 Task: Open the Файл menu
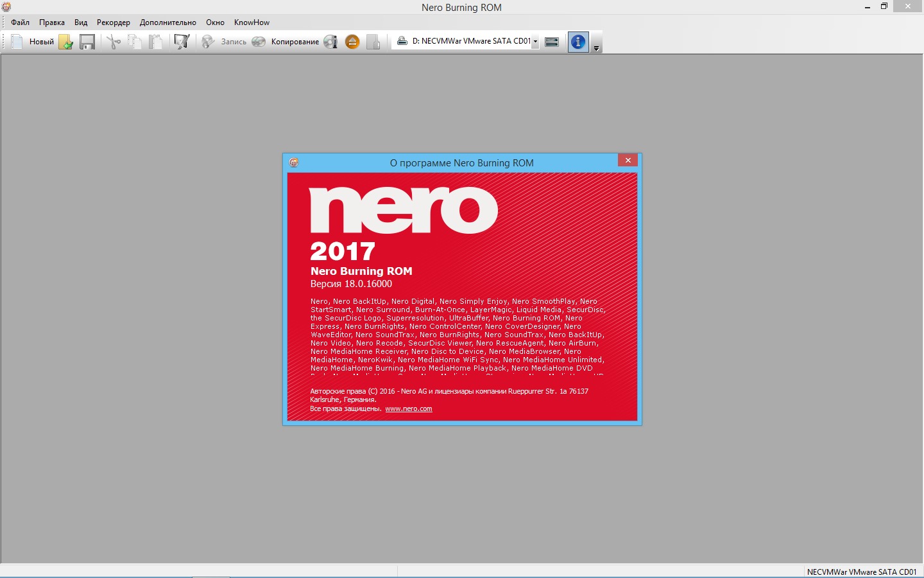click(20, 22)
